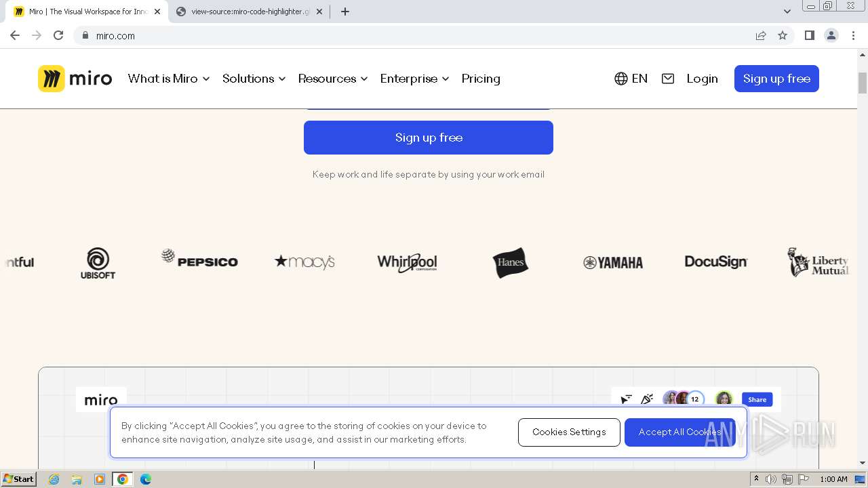Screen dimensions: 868x488
Task: Open the tab search dropdown chevron
Action: point(787,12)
